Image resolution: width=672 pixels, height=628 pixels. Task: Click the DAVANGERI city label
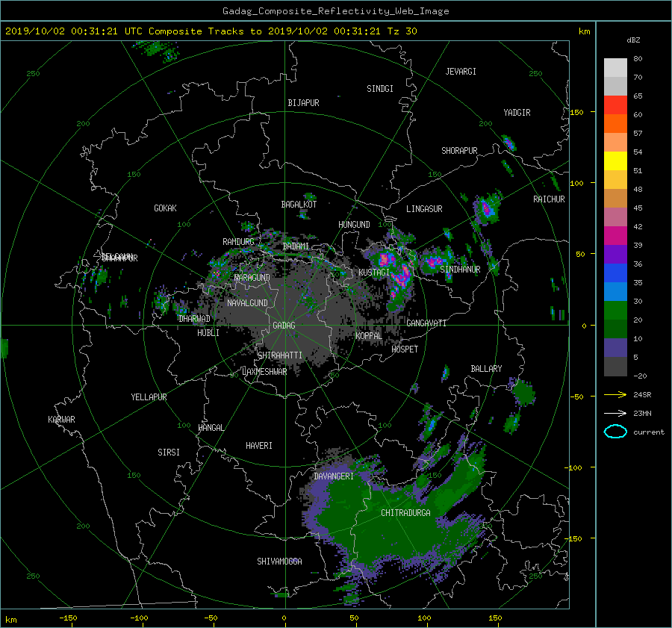pyautogui.click(x=334, y=476)
